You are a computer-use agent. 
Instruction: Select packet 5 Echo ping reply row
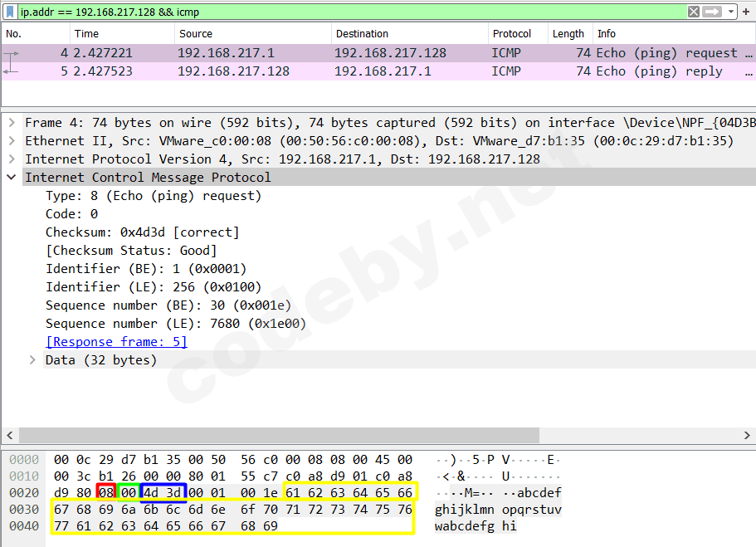pyautogui.click(x=378, y=71)
